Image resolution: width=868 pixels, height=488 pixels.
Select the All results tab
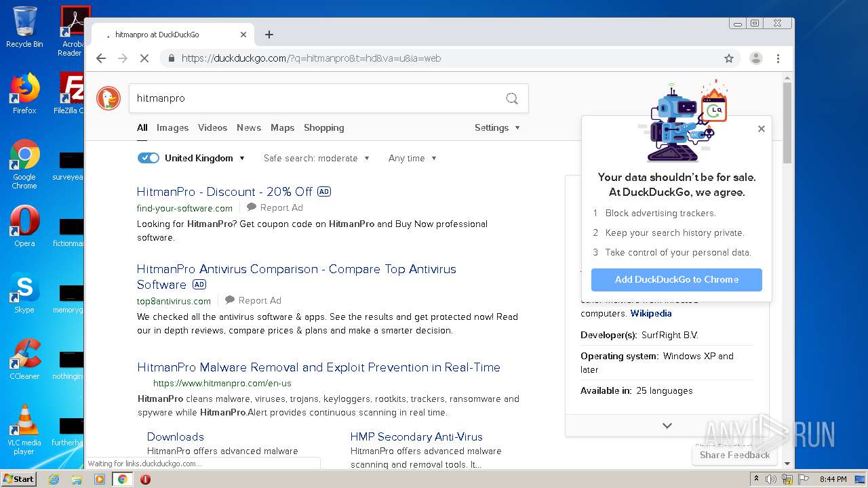click(x=142, y=127)
